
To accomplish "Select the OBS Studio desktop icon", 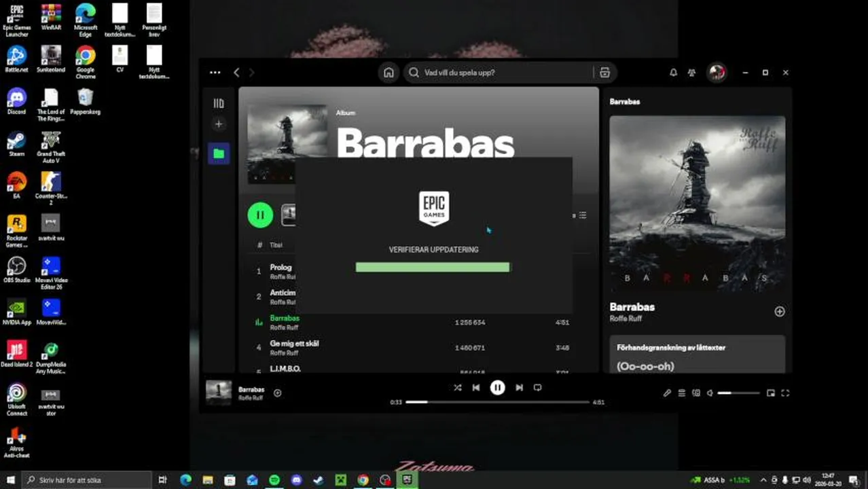I will (16, 269).
